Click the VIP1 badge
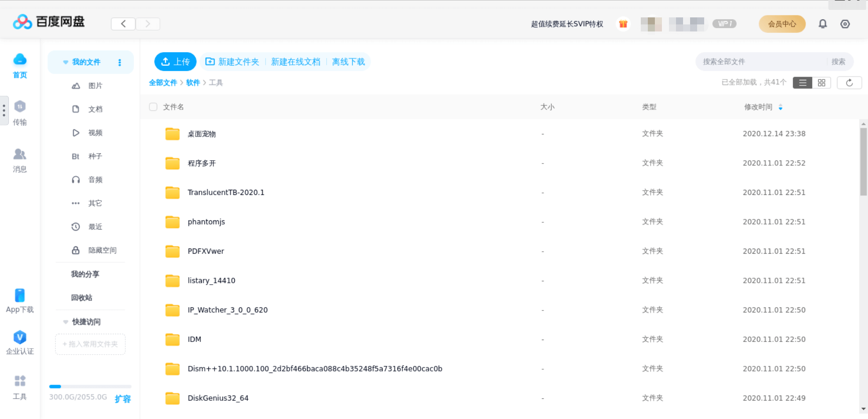868x419 pixels. (724, 23)
